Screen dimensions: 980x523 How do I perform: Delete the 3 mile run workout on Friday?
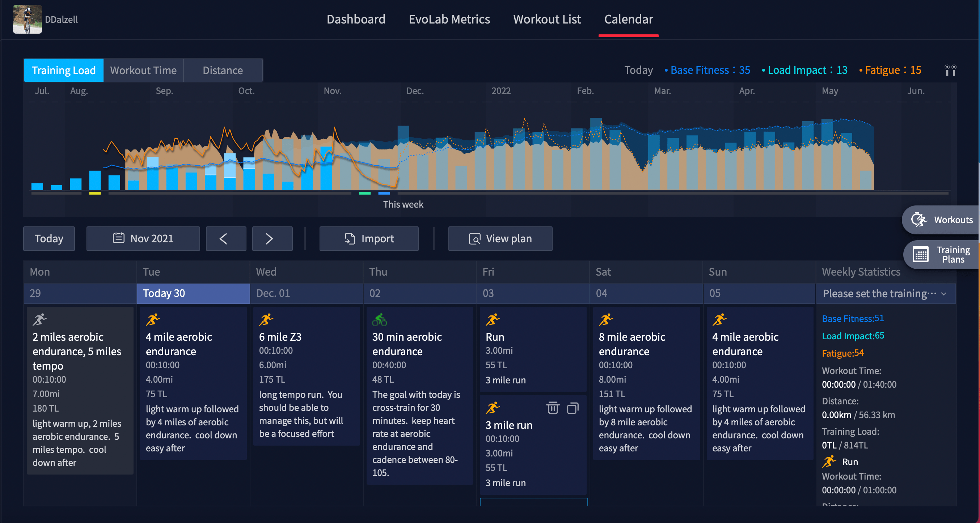(x=553, y=408)
